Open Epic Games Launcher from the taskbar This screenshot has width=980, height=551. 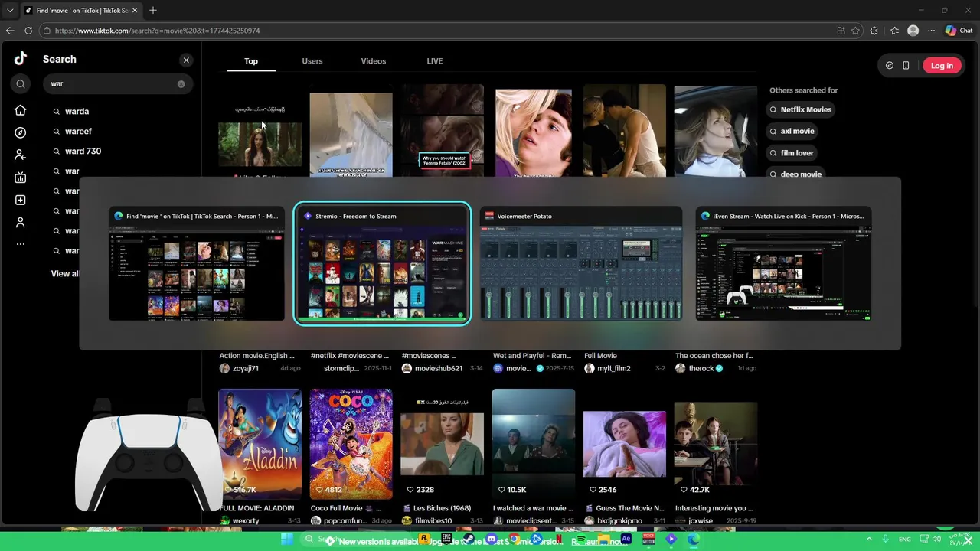(x=447, y=539)
